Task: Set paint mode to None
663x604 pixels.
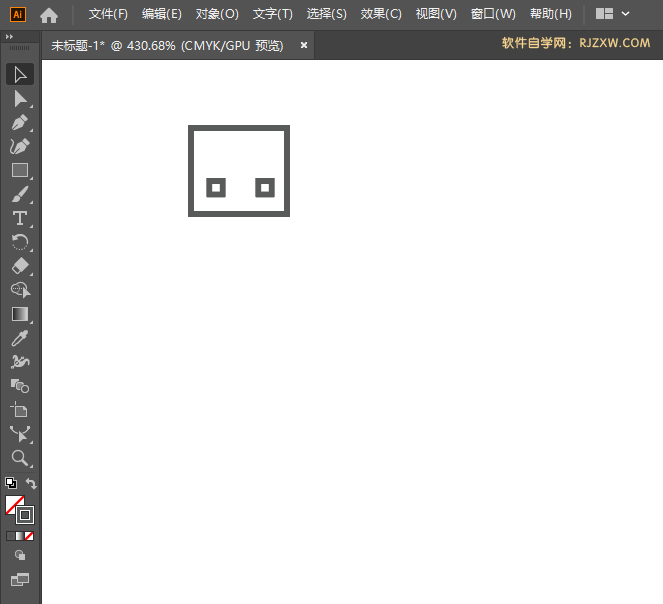Action: [x=29, y=536]
